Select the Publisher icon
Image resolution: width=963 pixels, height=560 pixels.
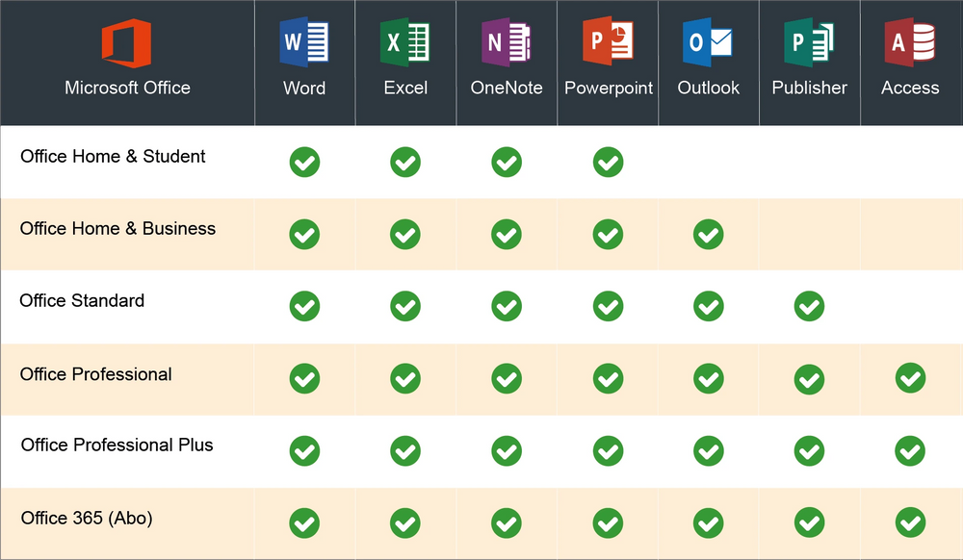(809, 38)
